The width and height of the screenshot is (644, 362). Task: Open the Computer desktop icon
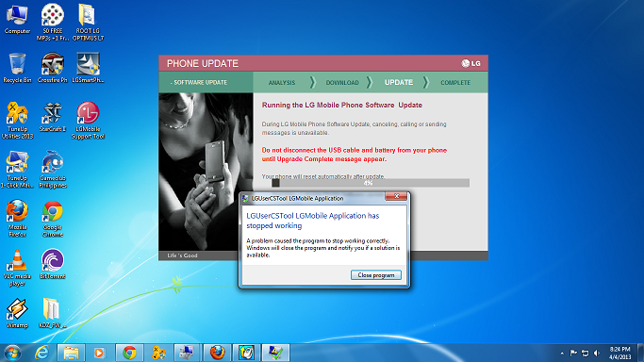pyautogui.click(x=17, y=19)
